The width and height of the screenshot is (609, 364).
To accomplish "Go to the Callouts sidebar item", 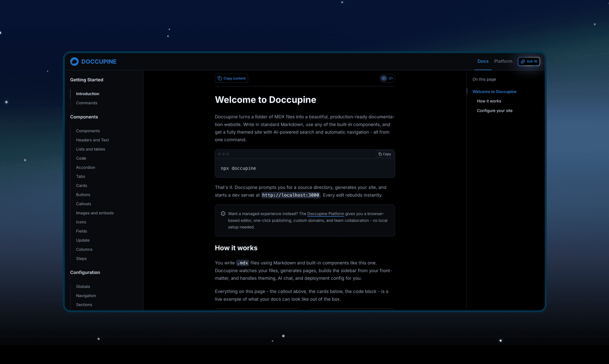I will pyautogui.click(x=83, y=204).
